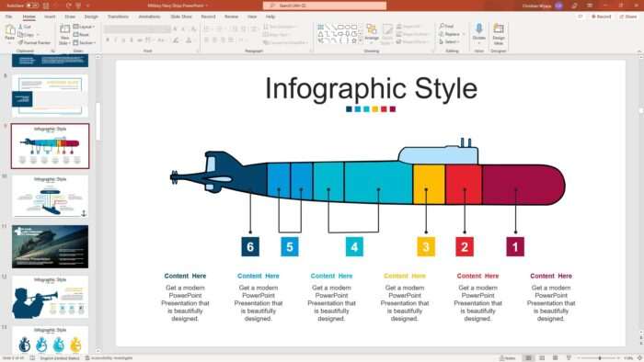Open the Design ribbon tab
Screen dimensions: 644x362
coord(91,17)
